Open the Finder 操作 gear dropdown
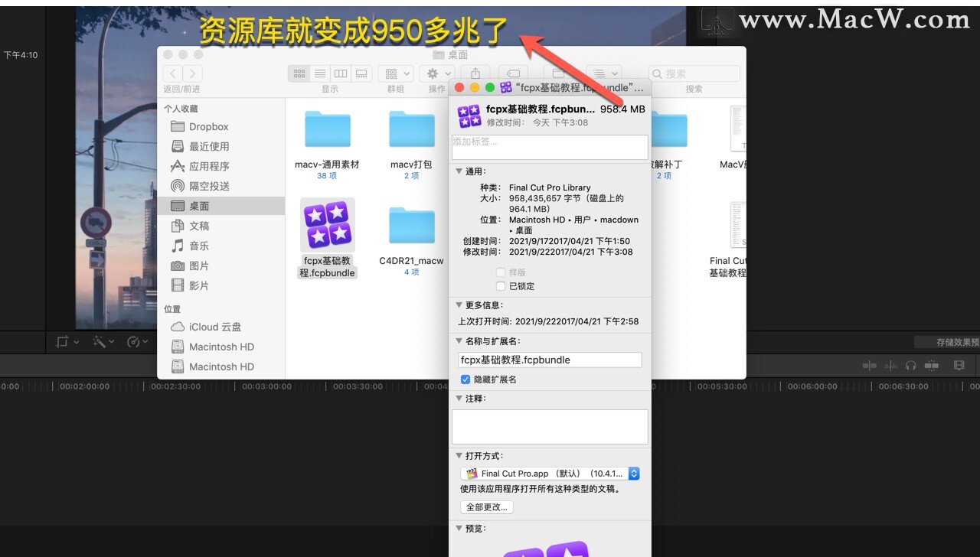Viewport: 980px width, 557px height. click(x=436, y=73)
